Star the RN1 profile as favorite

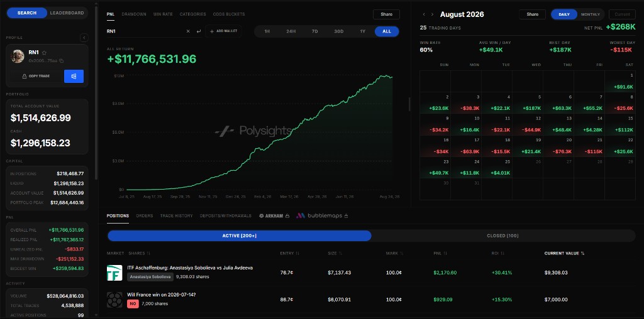(44, 53)
